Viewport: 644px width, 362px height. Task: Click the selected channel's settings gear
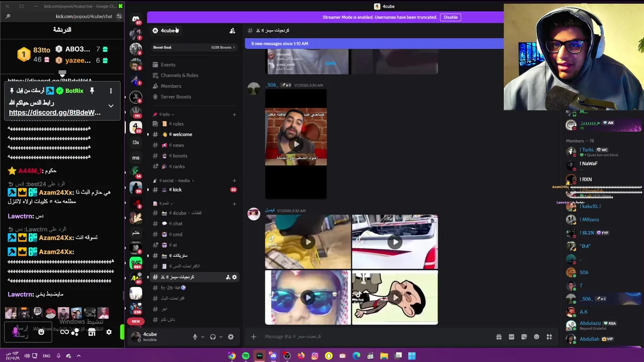(234, 277)
